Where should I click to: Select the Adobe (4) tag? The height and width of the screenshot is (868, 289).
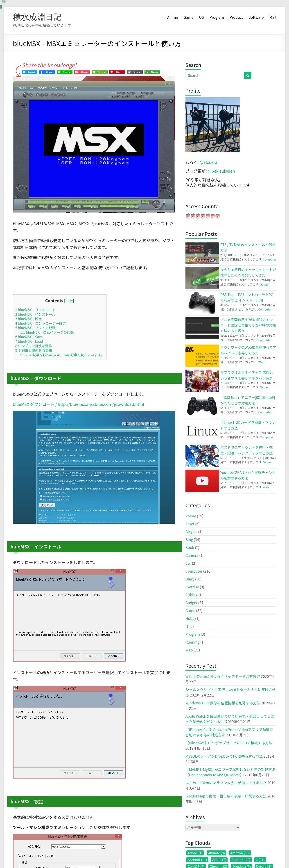pyautogui.click(x=195, y=853)
